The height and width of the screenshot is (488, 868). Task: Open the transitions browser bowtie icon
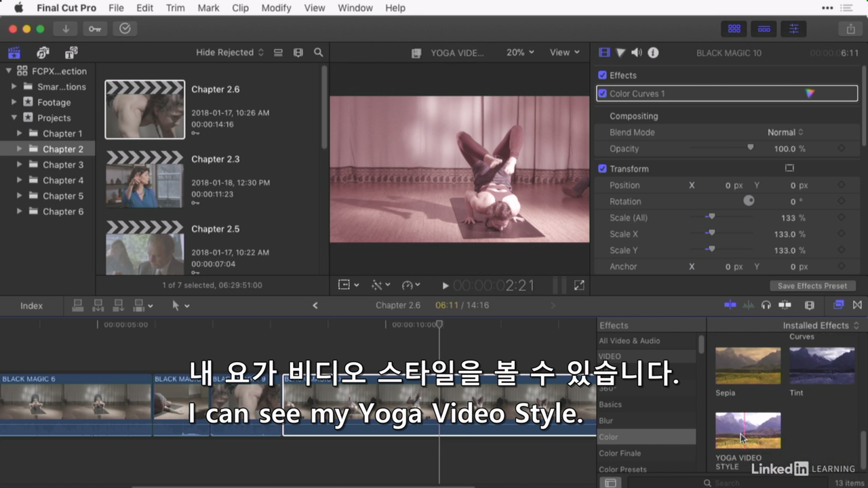pyautogui.click(x=857, y=305)
